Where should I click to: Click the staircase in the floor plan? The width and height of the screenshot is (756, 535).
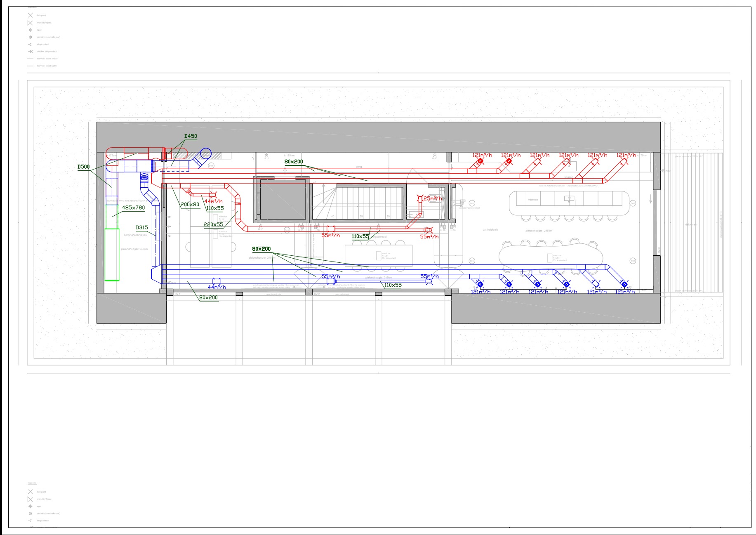pyautogui.click(x=357, y=202)
